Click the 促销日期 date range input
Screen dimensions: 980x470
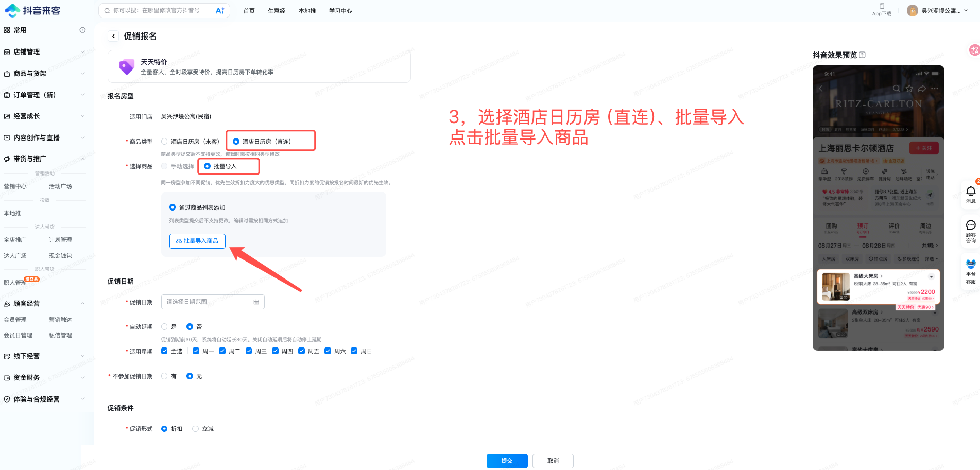point(213,302)
